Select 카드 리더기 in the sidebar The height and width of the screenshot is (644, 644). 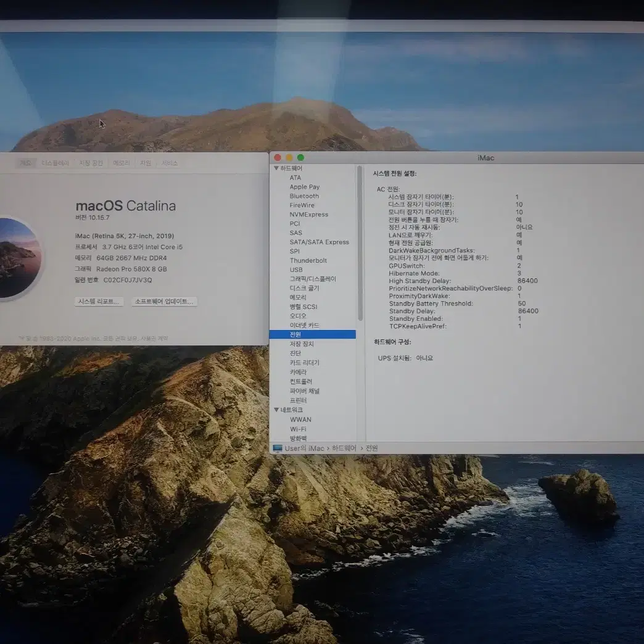click(x=304, y=363)
